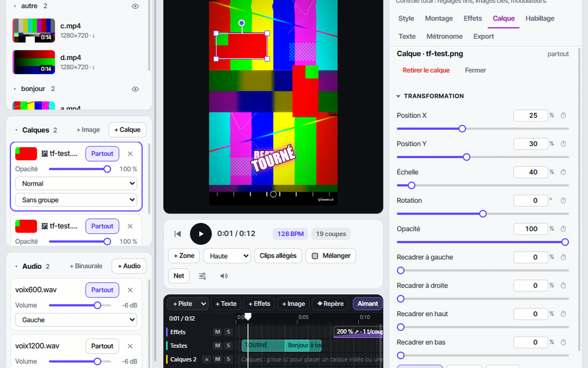This screenshot has height=368, width=588.
Task: Open the Normal blend mode dropdown
Action: 76,184
